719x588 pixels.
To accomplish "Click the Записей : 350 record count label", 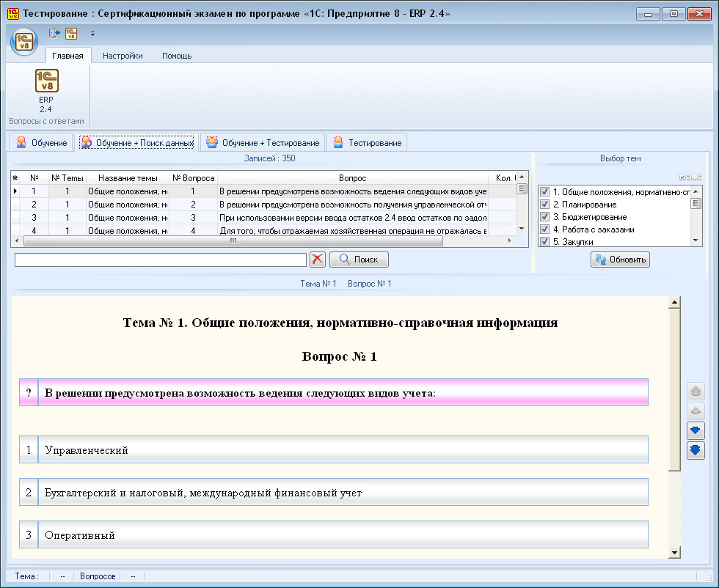I will pyautogui.click(x=270, y=158).
